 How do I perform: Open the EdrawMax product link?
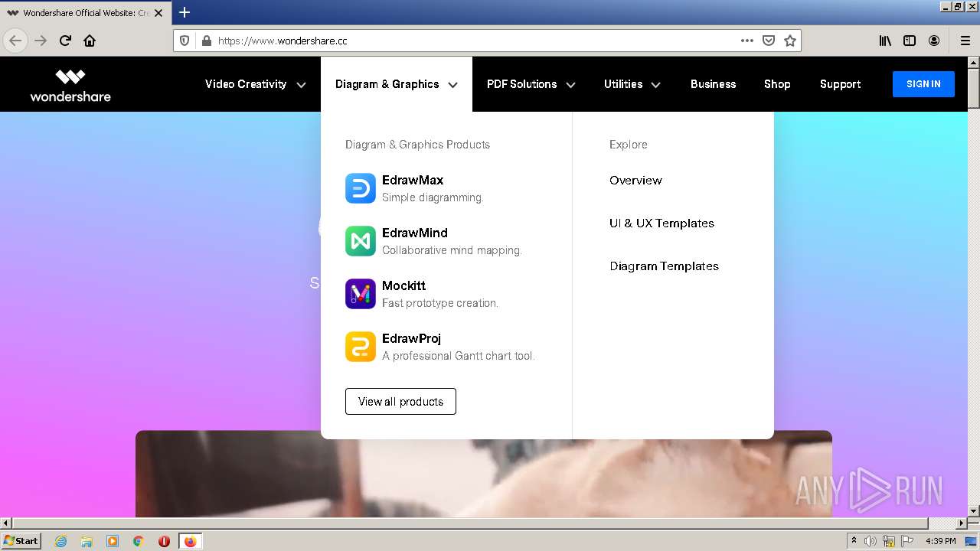point(413,181)
